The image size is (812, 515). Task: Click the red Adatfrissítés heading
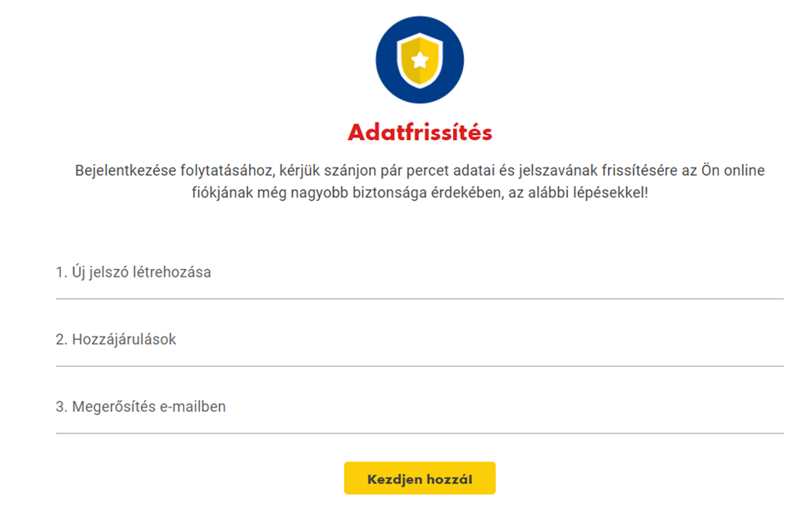[420, 132]
